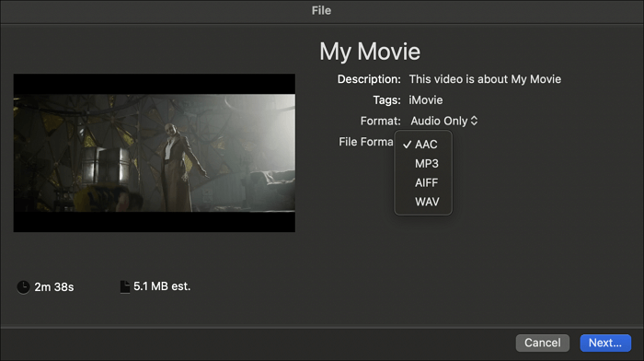
Task: Click the Format: label
Action: [x=380, y=121]
